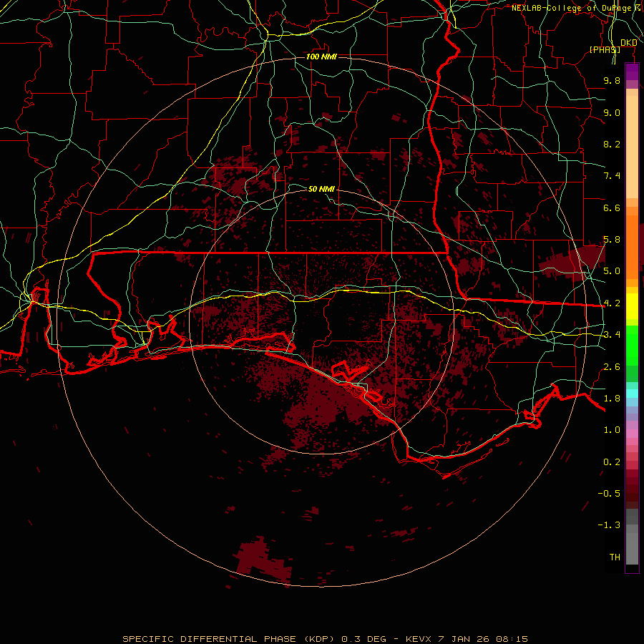The width and height of the screenshot is (644, 644).
Task: Click the 0.2 scale value
Action: [x=612, y=462]
